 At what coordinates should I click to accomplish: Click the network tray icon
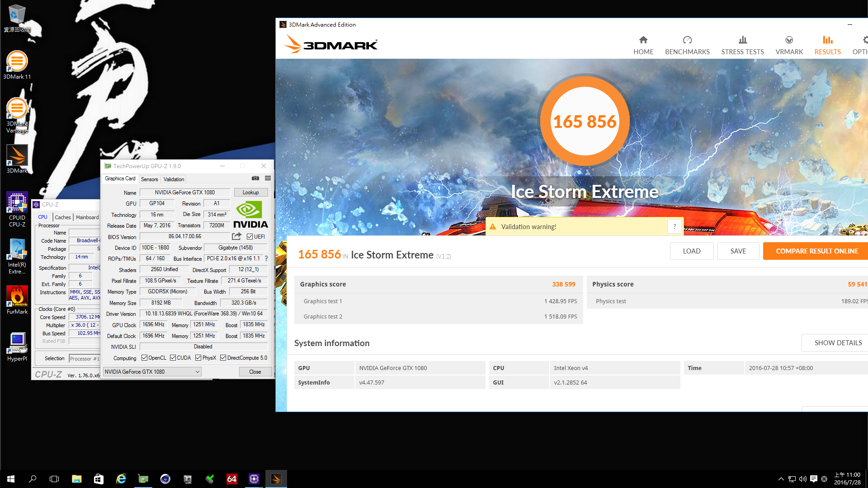792,479
